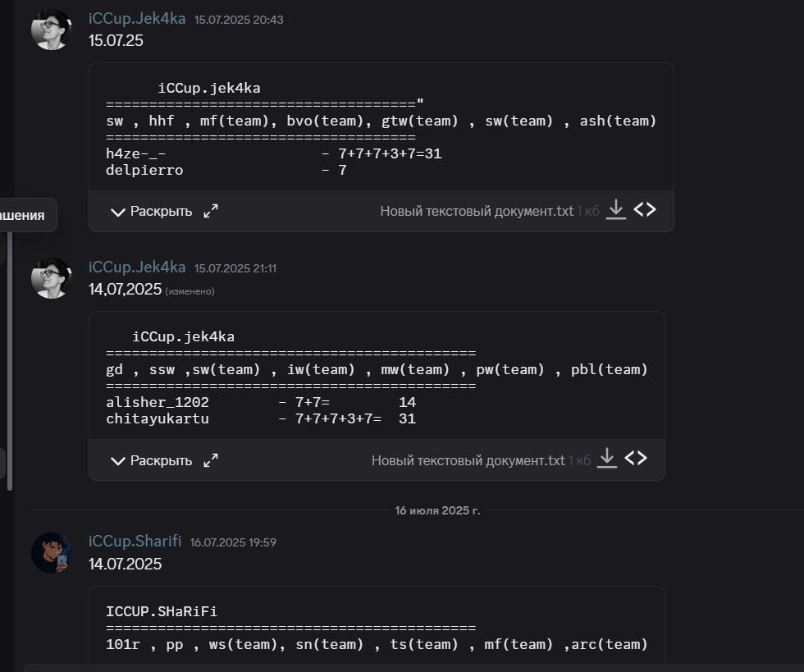Click first Новый текстовый документ.txt filename
Image resolution: width=804 pixels, height=672 pixels.
pos(477,212)
